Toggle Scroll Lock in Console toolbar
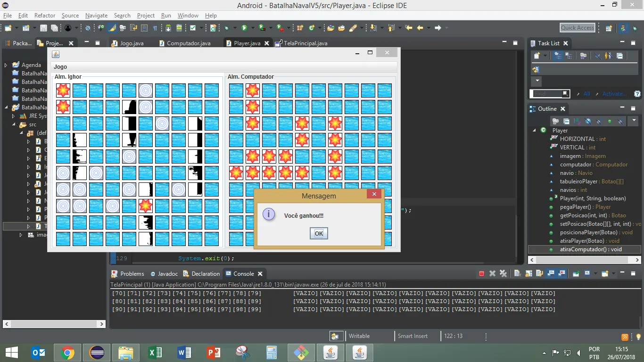This screenshot has width=644, height=362. pyautogui.click(x=528, y=274)
